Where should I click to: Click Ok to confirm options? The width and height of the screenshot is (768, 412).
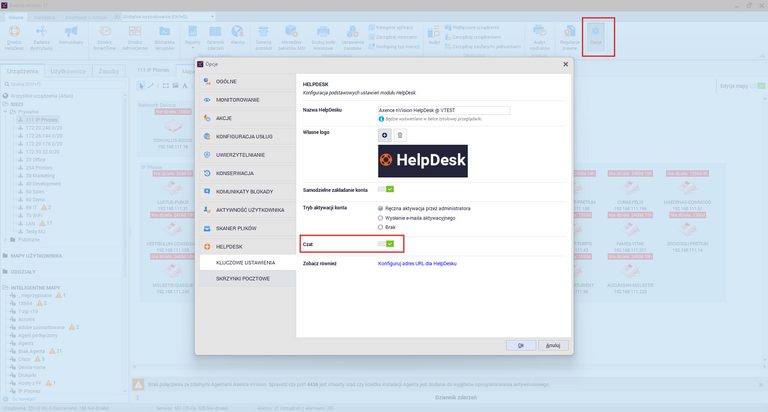point(521,345)
